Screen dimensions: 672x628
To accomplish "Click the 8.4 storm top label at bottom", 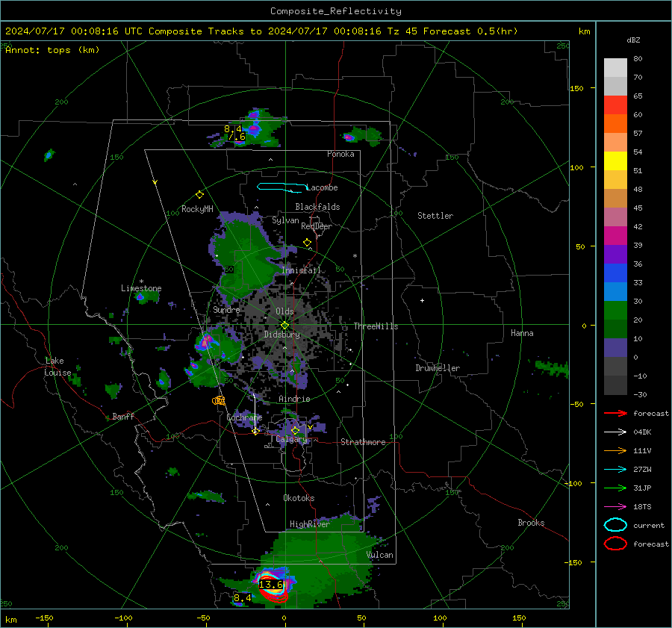I will point(243,597).
